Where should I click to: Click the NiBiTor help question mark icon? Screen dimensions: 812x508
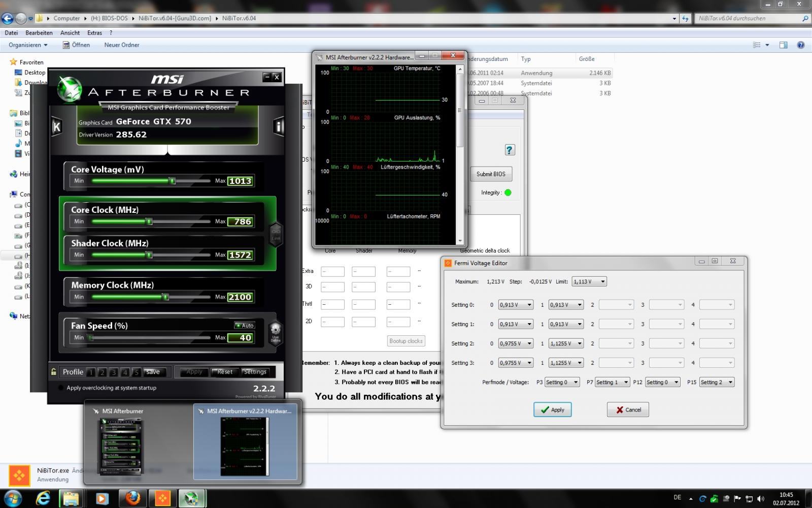[x=510, y=150]
